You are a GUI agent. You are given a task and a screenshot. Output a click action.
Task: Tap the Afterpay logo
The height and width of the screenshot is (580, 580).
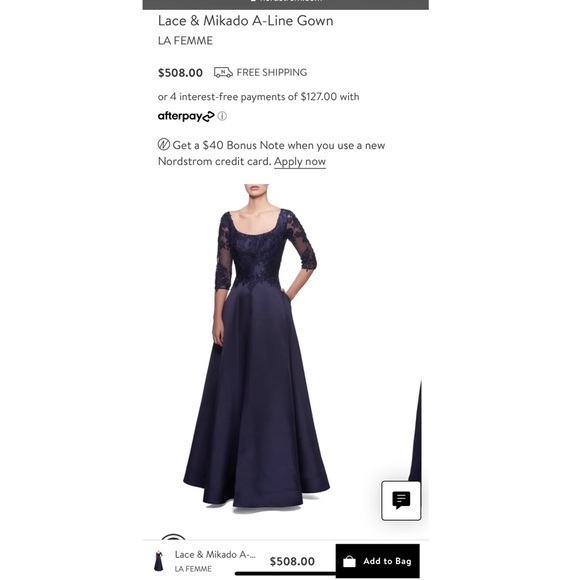click(x=186, y=116)
